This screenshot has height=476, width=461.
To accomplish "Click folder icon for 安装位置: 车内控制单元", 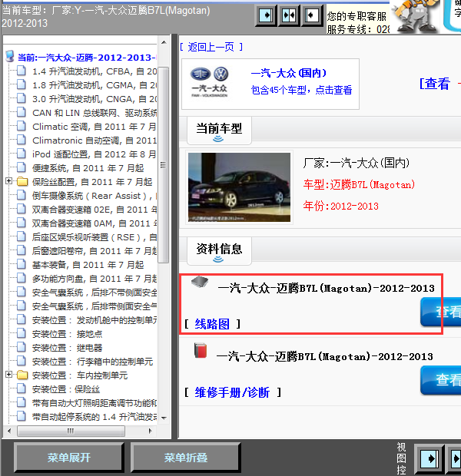I will tap(22, 375).
